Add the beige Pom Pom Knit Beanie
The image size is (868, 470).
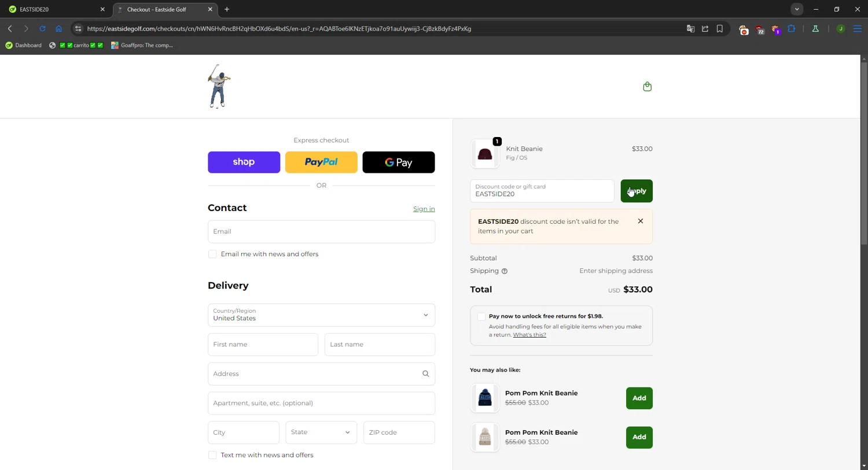[639, 438]
